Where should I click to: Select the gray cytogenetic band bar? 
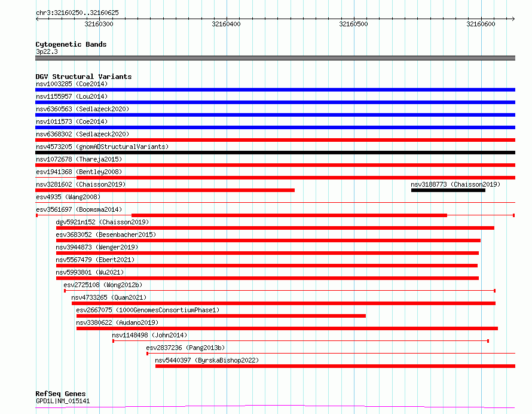[x=275, y=58]
